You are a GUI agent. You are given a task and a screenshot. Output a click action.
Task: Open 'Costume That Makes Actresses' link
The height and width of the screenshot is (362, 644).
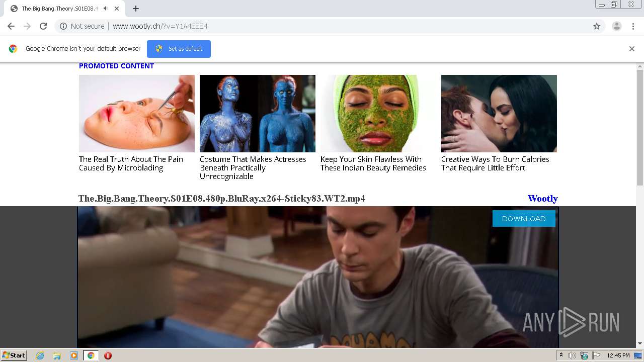pos(253,168)
